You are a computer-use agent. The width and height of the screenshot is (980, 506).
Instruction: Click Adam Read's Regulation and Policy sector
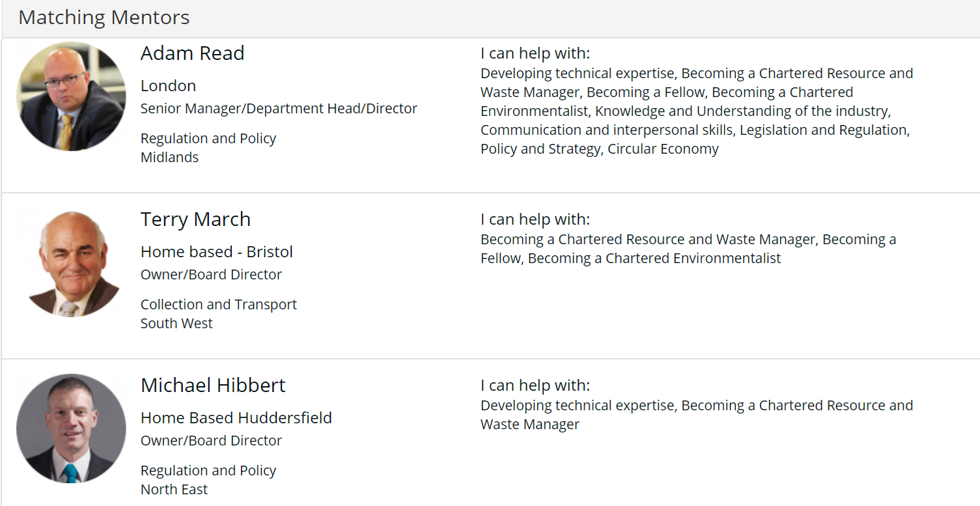(x=208, y=139)
